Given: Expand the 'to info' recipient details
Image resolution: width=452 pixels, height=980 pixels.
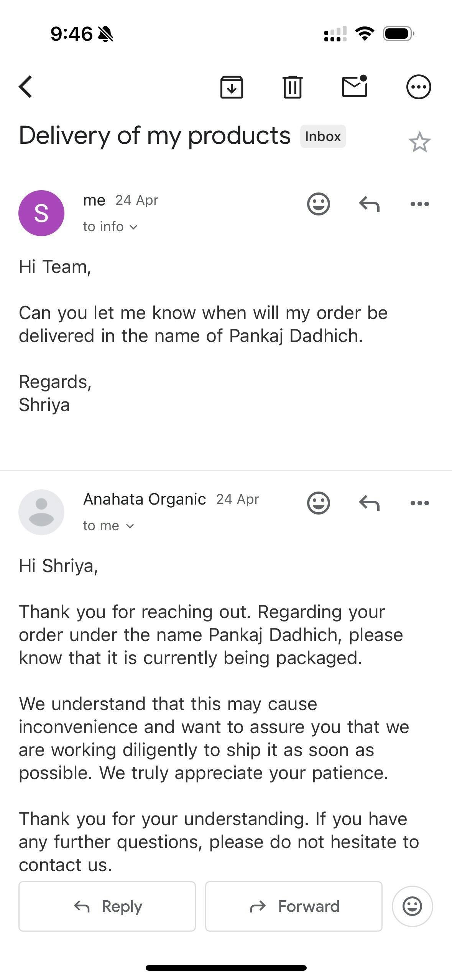Looking at the screenshot, I should coord(110,227).
